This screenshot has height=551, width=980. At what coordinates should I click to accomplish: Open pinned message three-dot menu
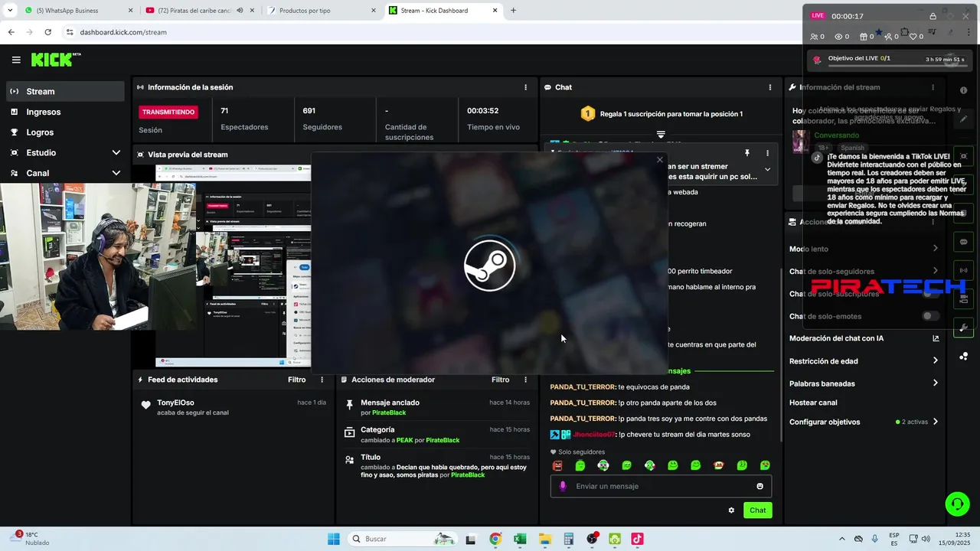click(x=768, y=153)
